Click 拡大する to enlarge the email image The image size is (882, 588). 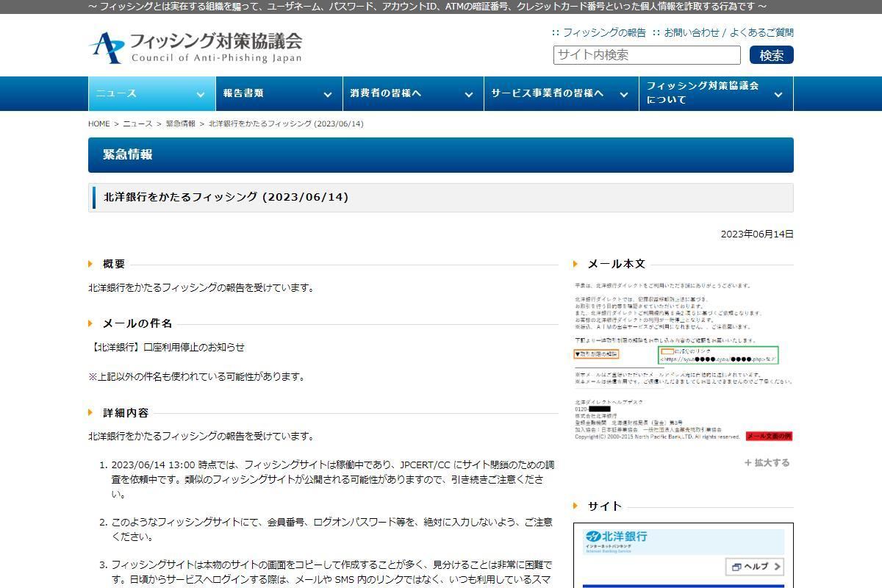[767, 462]
